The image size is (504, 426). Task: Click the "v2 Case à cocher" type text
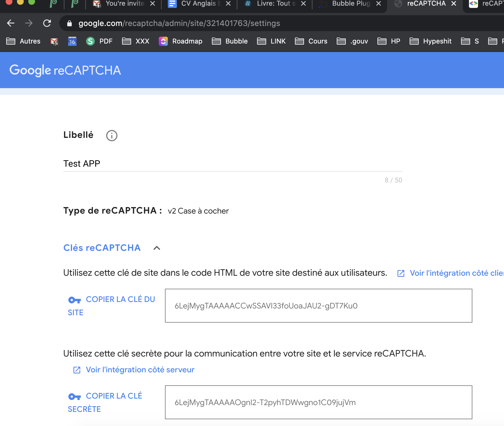click(198, 211)
